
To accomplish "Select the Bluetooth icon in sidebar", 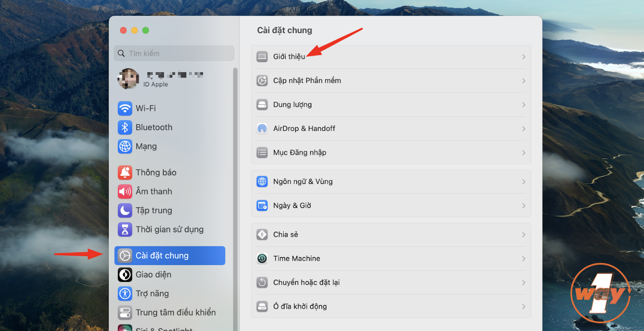I will (125, 127).
